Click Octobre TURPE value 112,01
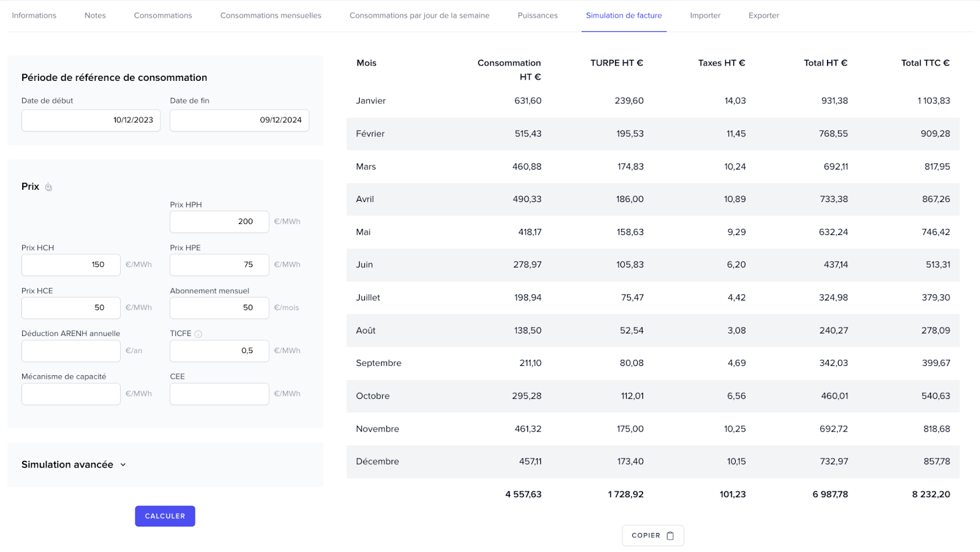 (x=632, y=396)
